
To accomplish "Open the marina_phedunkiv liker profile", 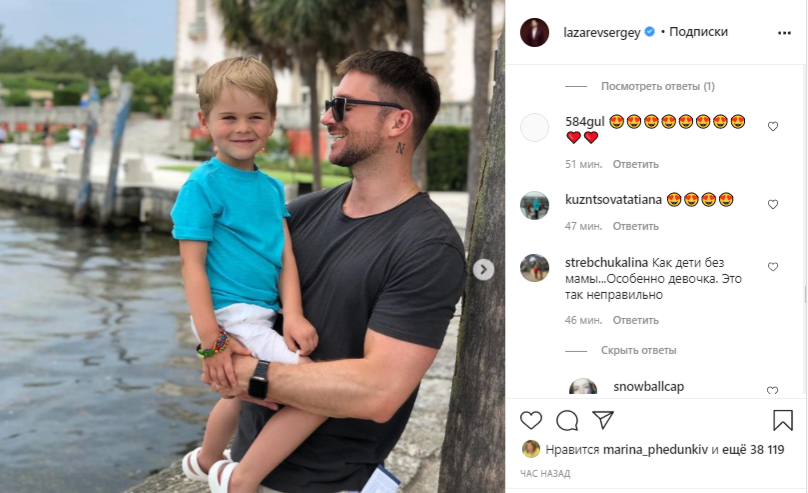I will click(x=655, y=450).
